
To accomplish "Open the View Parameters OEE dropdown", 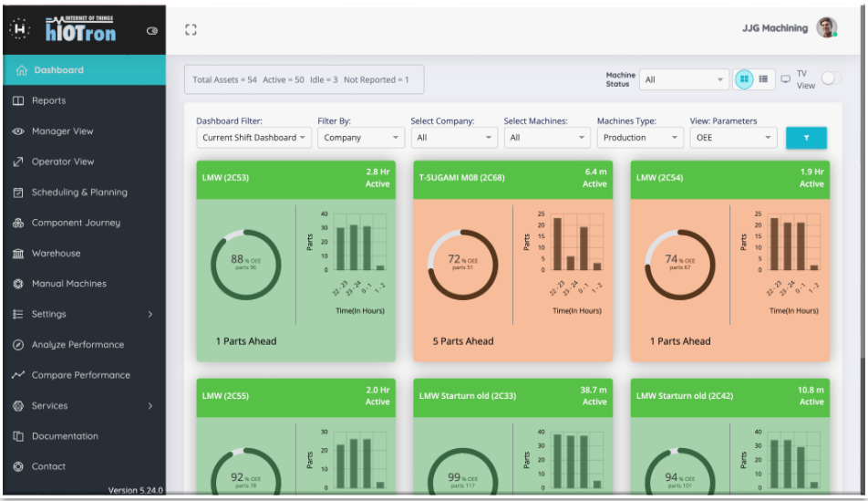I will (732, 138).
